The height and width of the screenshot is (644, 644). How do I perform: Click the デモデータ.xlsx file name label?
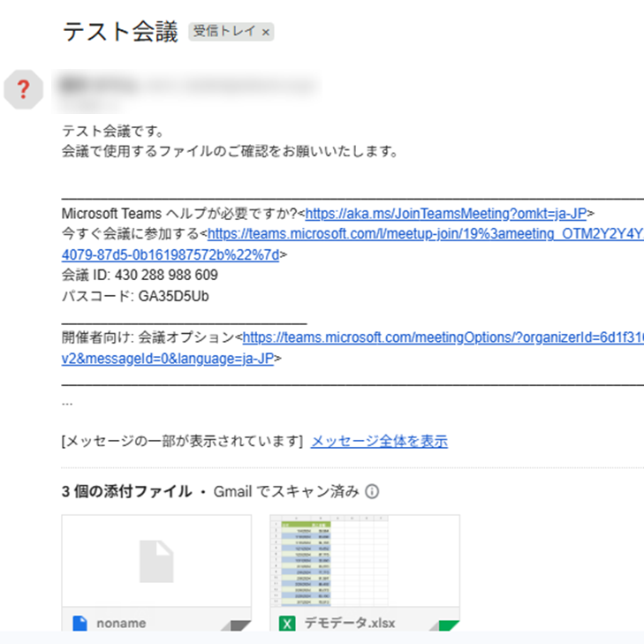point(350,623)
